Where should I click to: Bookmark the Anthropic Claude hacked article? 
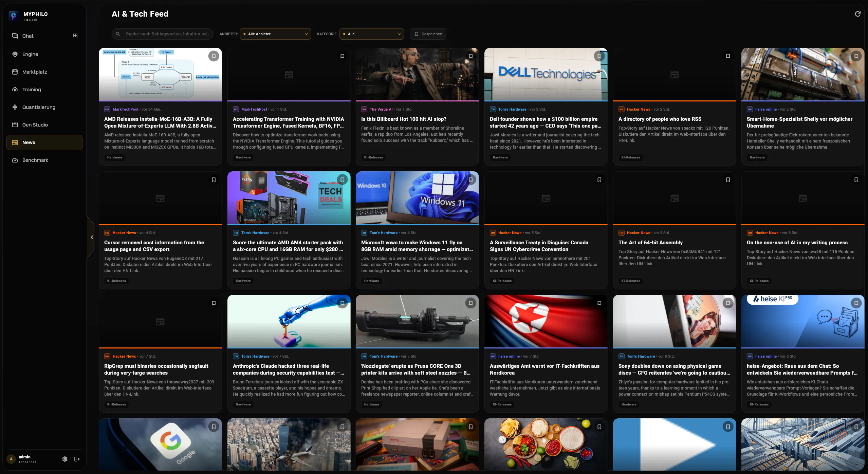(342, 303)
